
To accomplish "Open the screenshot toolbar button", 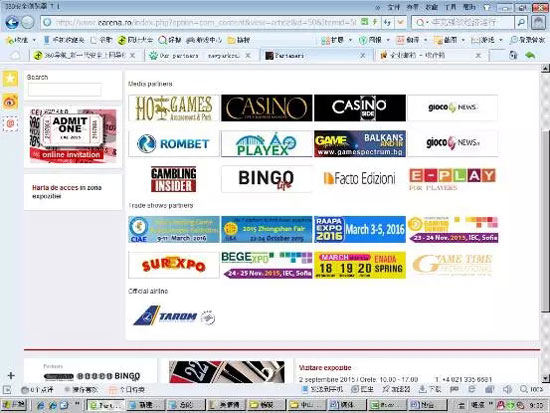I will [x=445, y=40].
